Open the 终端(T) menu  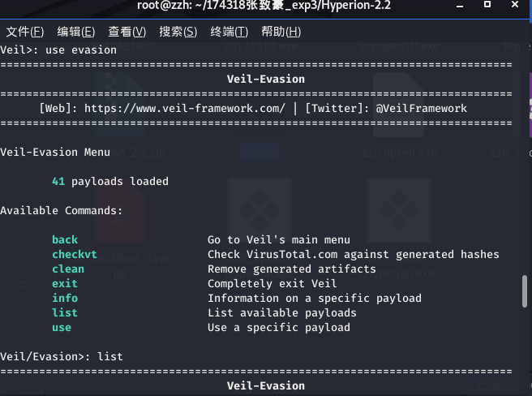(230, 32)
